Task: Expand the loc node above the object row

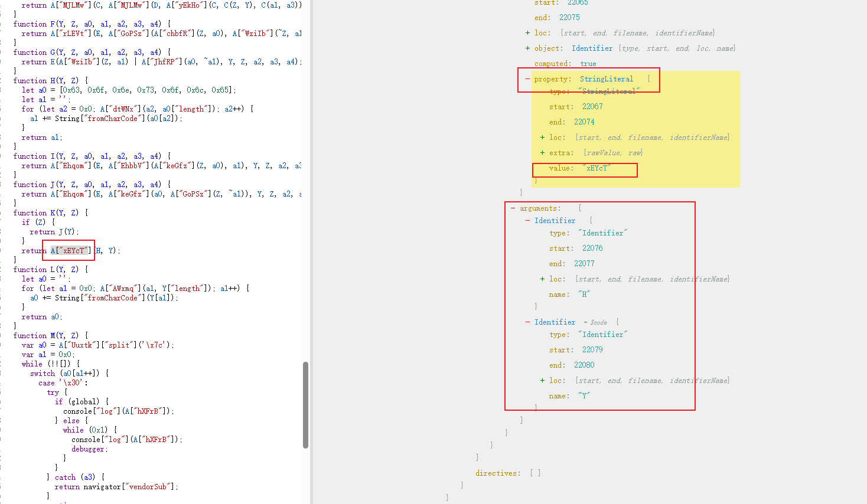Action: click(527, 33)
